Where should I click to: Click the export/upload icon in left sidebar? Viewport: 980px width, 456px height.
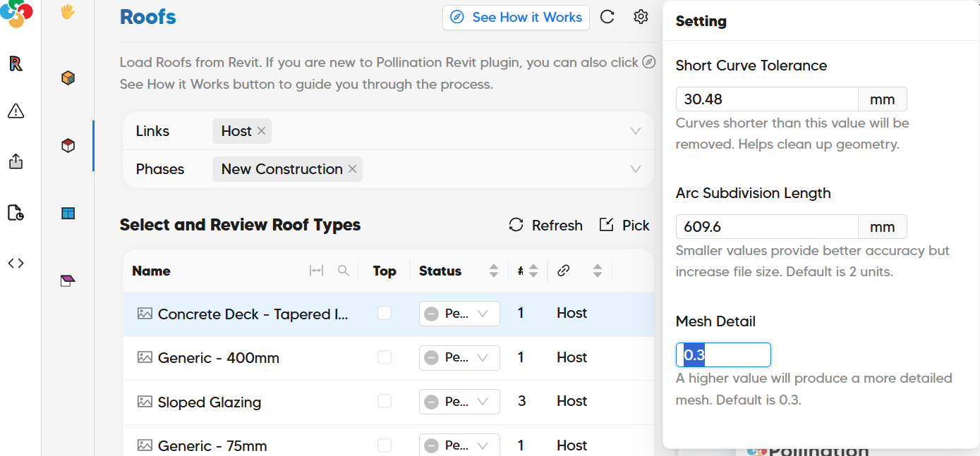click(16, 161)
